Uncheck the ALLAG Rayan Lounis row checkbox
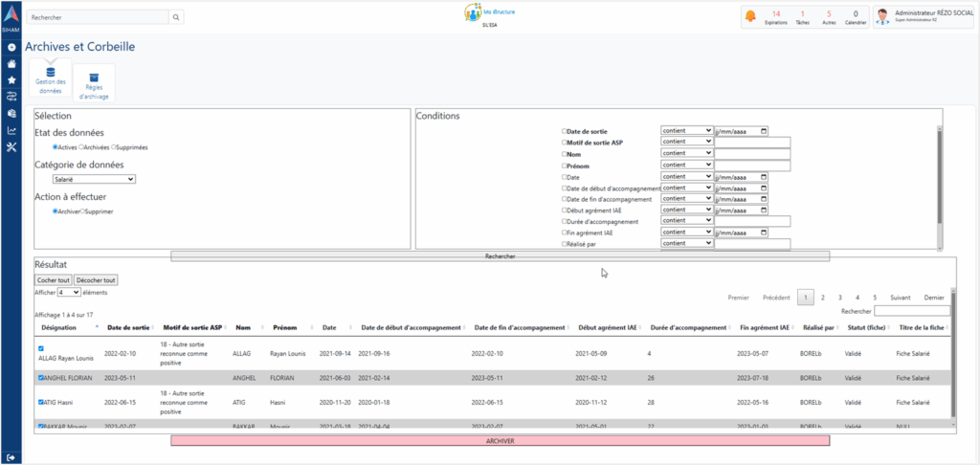The height and width of the screenshot is (465, 980). pyautogui.click(x=40, y=348)
